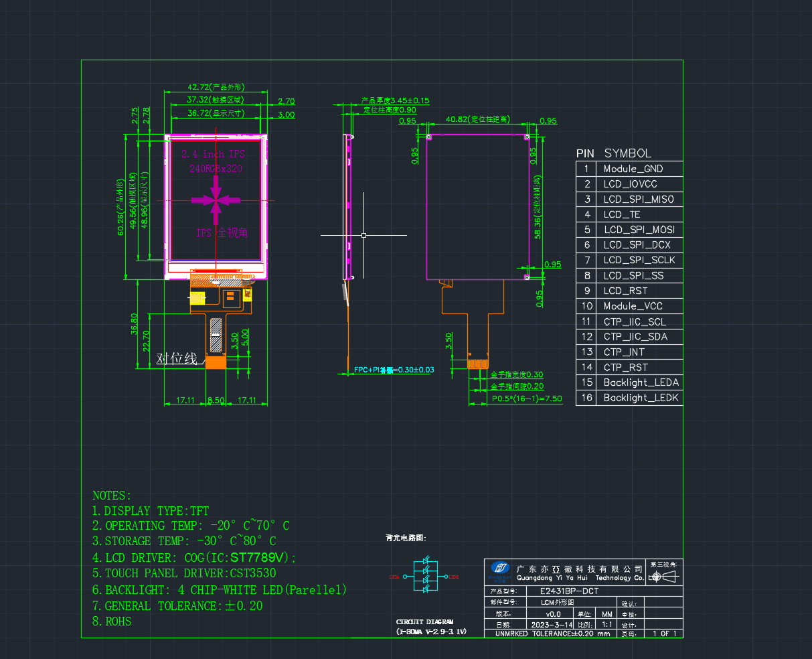This screenshot has width=812, height=659.
Task: Select the page value '1 OF 1'
Action: coord(665,634)
